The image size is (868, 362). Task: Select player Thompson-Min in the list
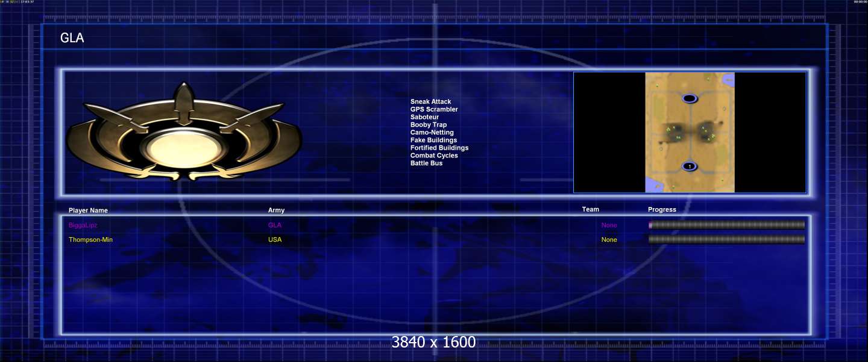click(90, 240)
